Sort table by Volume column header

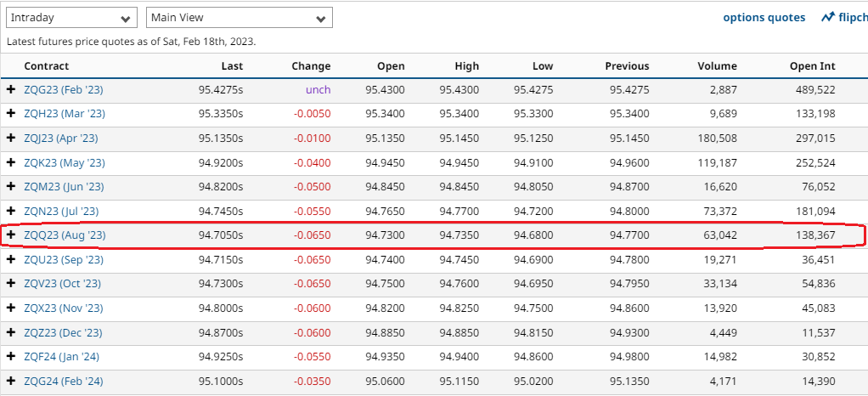(718, 66)
